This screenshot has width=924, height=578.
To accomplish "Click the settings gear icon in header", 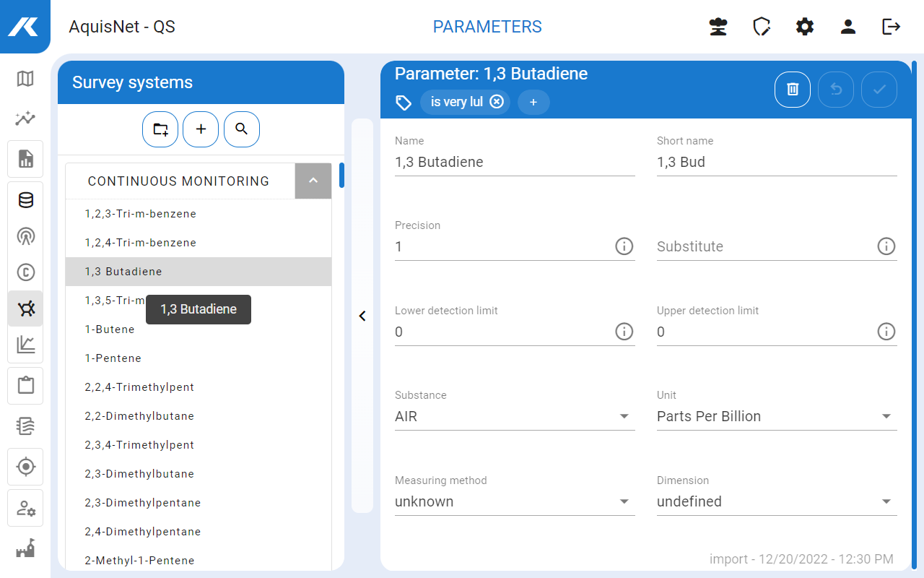I will coord(805,27).
